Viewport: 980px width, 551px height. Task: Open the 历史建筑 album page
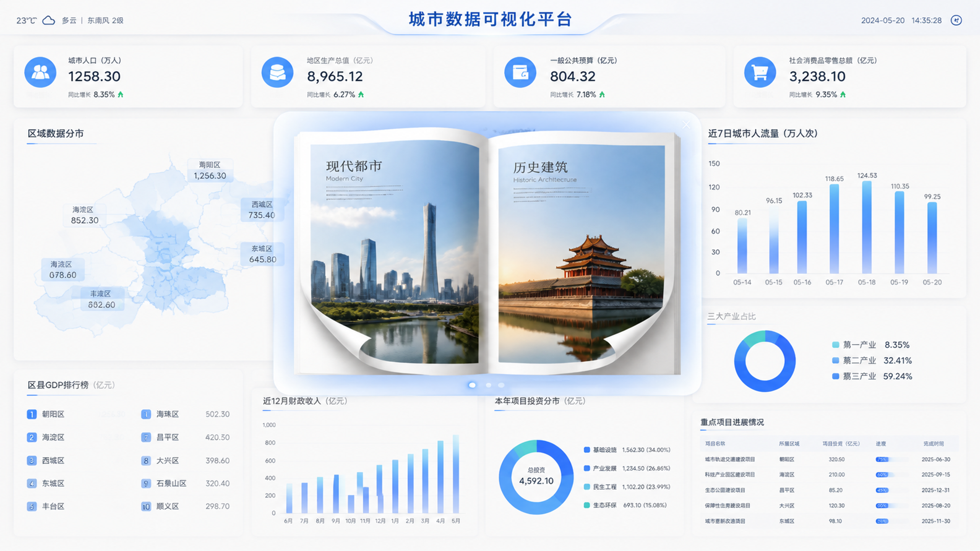point(581,253)
